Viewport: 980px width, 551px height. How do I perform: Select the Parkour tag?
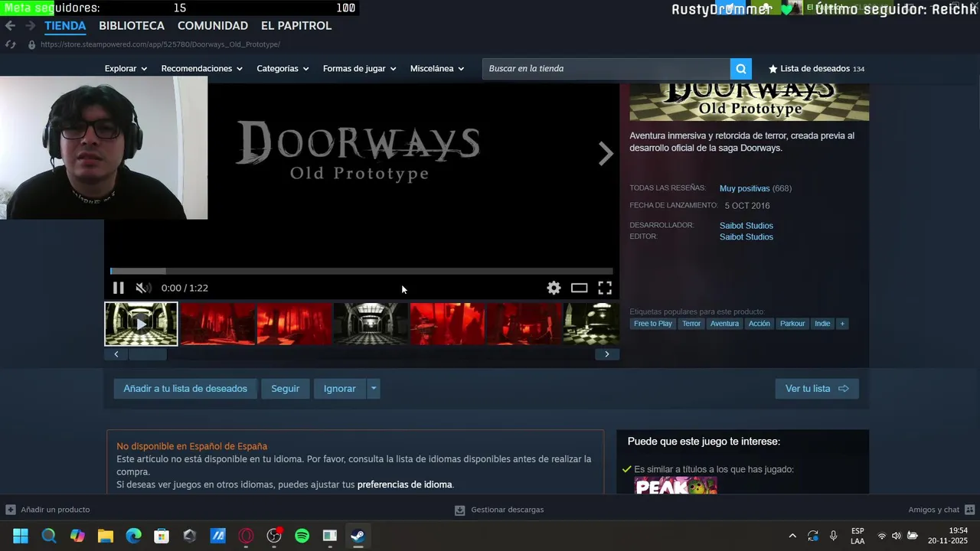pos(792,324)
